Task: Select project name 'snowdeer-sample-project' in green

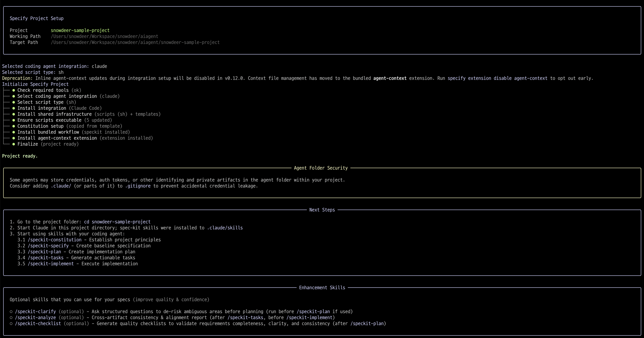Action: pyautogui.click(x=80, y=31)
